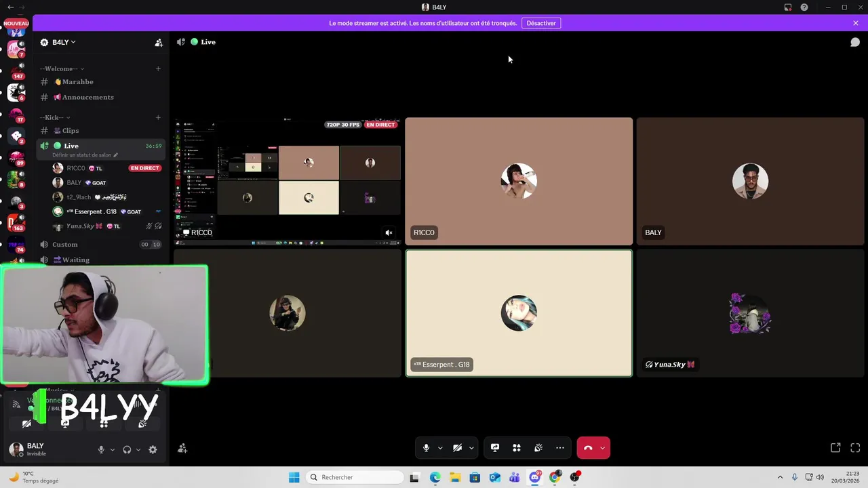Open input device arrow in user panel
The image size is (868, 488).
click(113, 449)
